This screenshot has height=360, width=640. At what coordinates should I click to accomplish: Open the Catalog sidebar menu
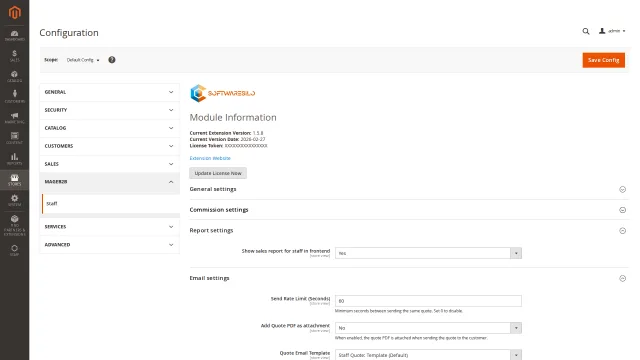pyautogui.click(x=15, y=76)
